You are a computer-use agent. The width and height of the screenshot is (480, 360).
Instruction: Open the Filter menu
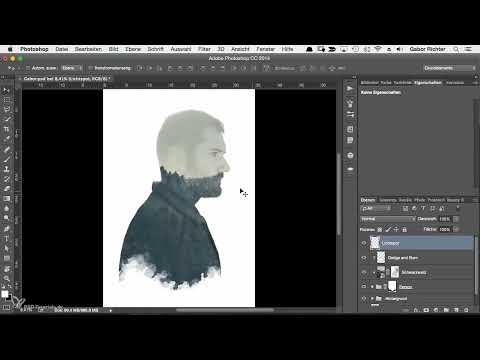(x=204, y=49)
